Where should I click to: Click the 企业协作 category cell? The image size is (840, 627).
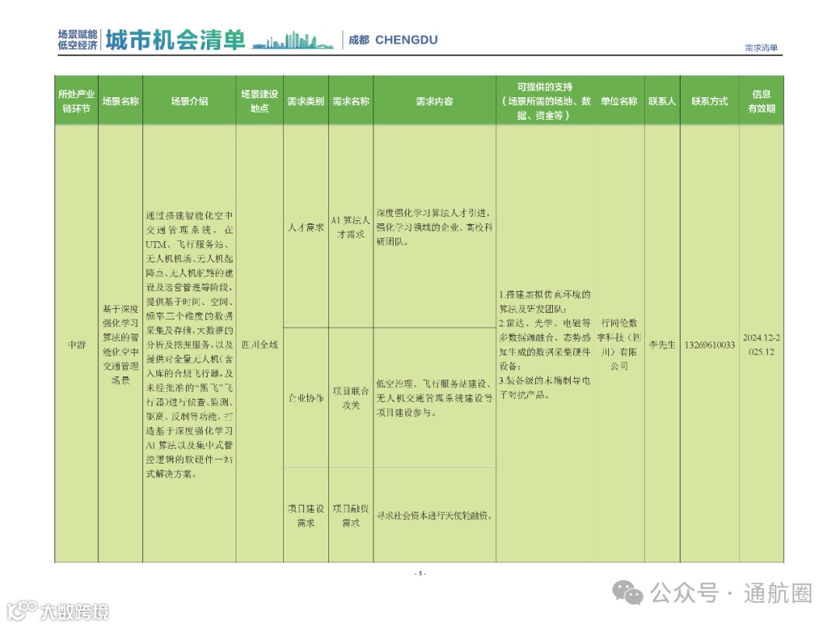tap(306, 398)
